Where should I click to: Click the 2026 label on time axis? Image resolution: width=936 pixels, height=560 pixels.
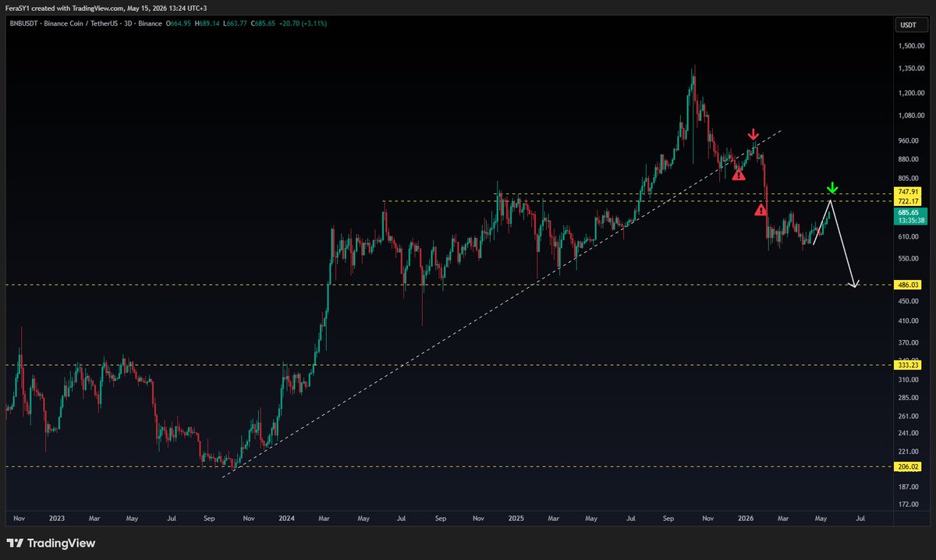tap(746, 518)
